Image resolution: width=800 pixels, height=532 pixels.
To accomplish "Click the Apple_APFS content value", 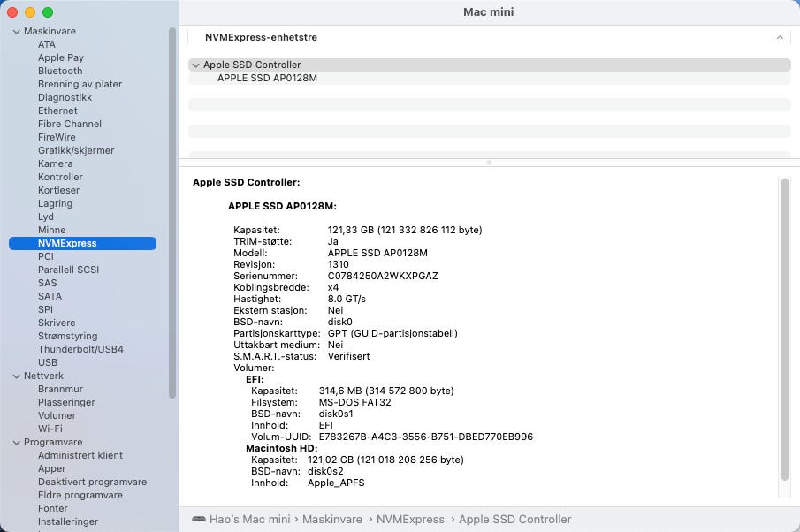I will pyautogui.click(x=336, y=483).
